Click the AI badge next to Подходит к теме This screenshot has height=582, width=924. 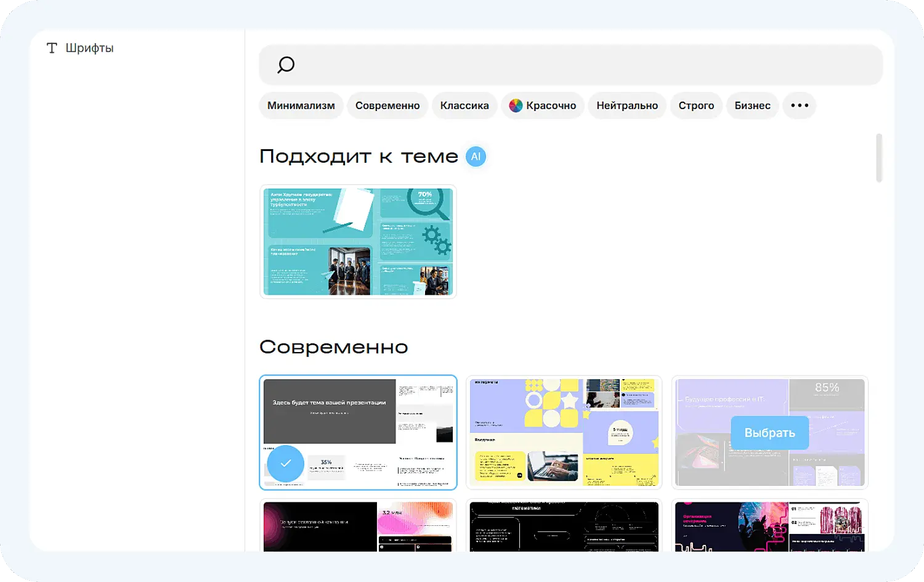[x=476, y=157]
